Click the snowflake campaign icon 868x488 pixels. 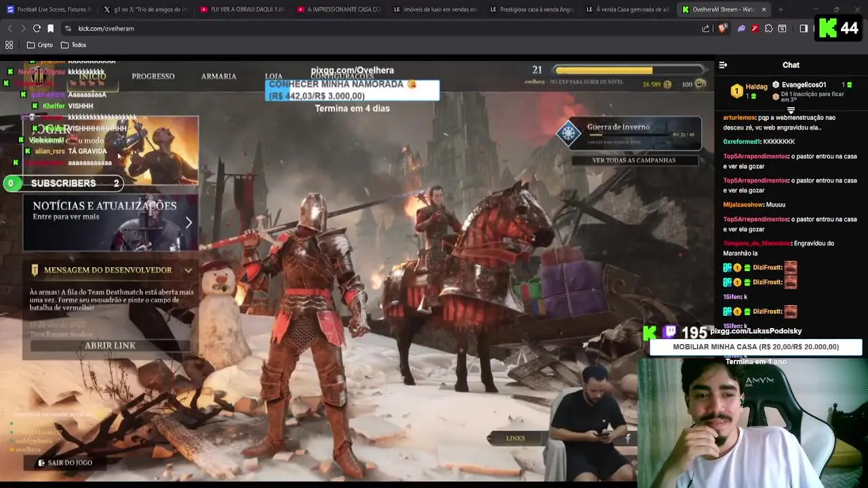coord(568,133)
